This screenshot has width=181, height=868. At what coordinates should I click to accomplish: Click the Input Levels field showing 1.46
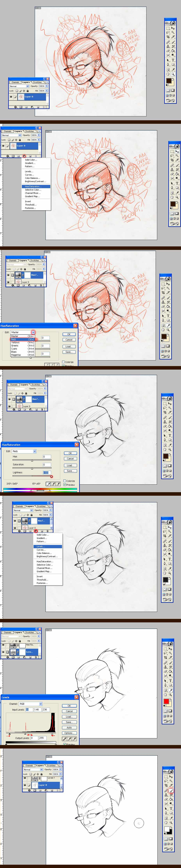37,710
